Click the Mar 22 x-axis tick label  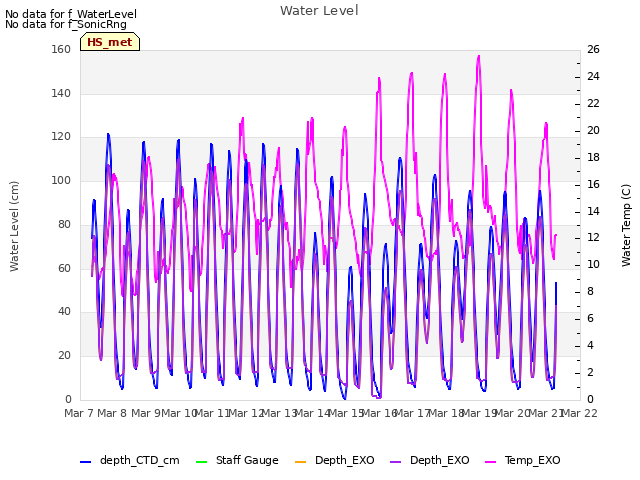click(x=579, y=413)
